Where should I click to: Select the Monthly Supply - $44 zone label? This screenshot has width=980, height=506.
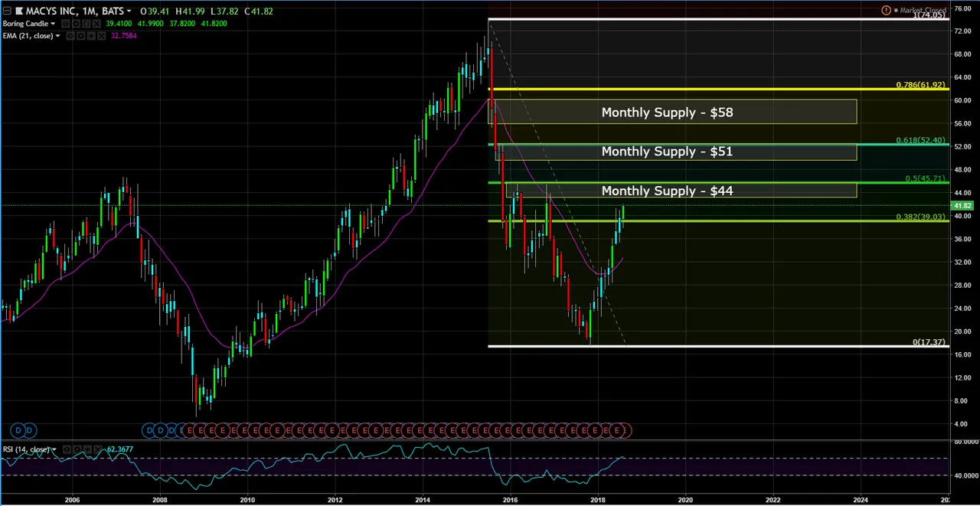[667, 191]
